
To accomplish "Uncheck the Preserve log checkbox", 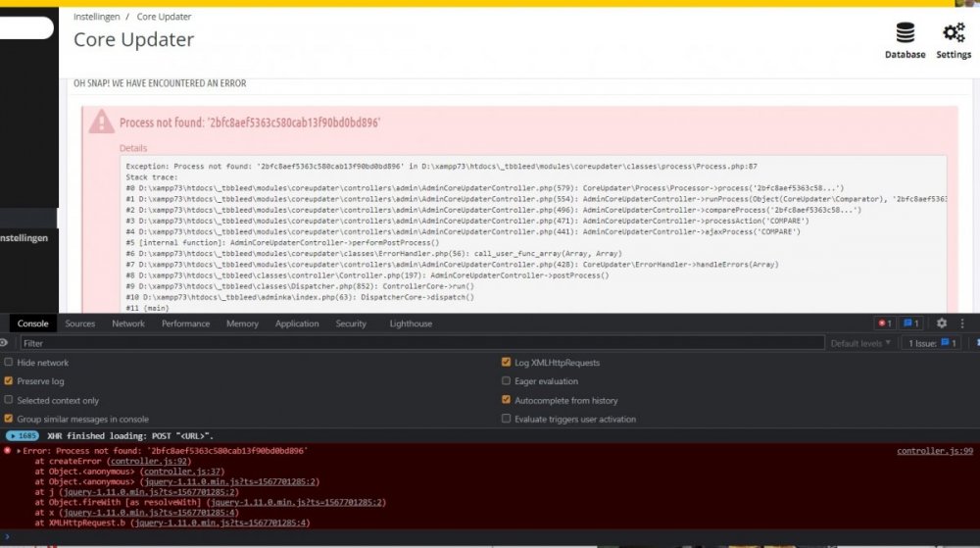I will click(x=9, y=381).
